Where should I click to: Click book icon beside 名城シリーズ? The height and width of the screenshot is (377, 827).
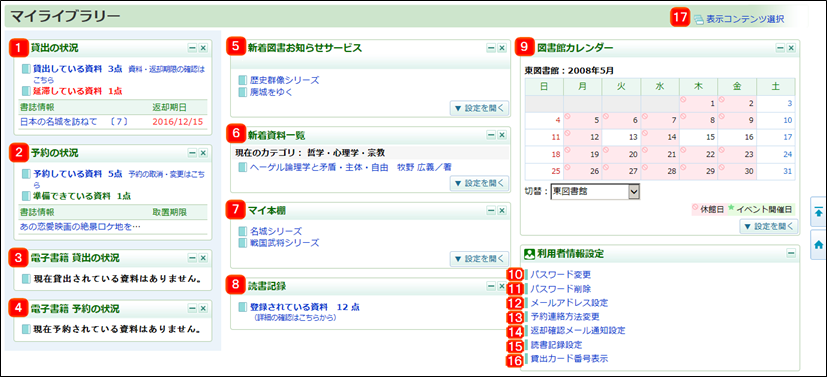tap(243, 231)
